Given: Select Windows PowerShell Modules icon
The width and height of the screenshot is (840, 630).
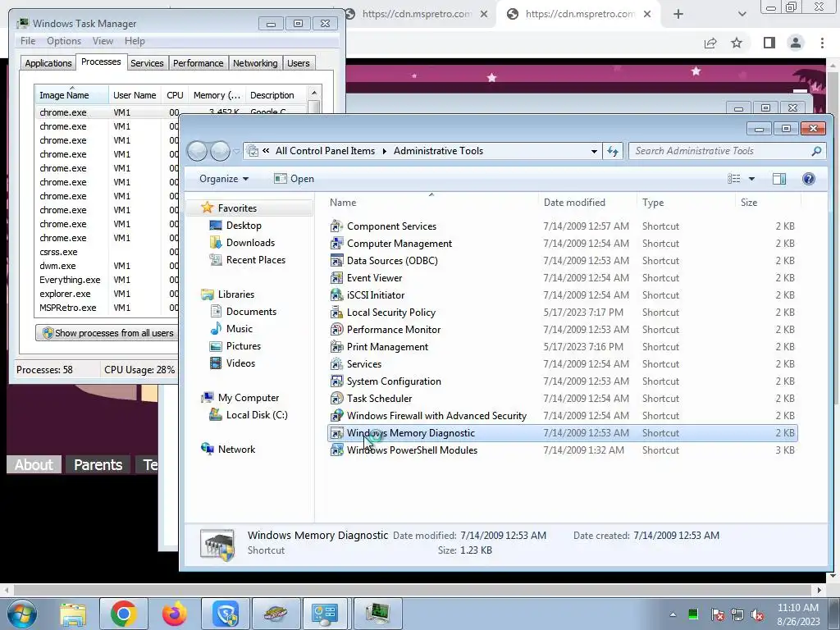Looking at the screenshot, I should [336, 450].
